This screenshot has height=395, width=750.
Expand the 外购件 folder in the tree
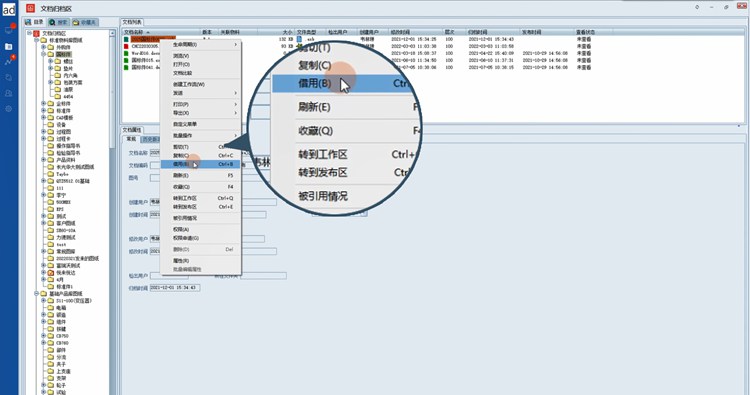(44, 47)
